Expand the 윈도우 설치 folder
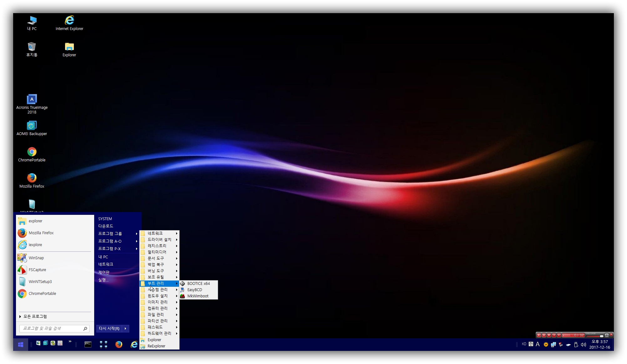The width and height of the screenshot is (627, 364). (159, 296)
